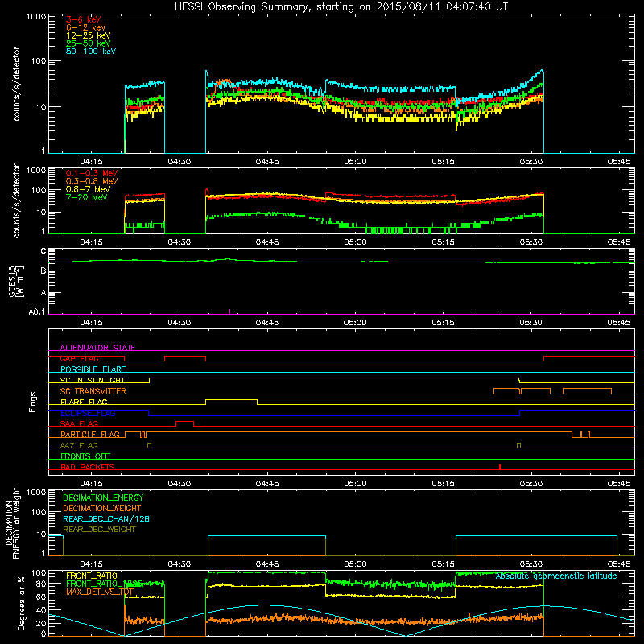Viewport: 644px width, 644px height.
Task: Select the SC_TRANSMITTER flag label
Action: (93, 391)
